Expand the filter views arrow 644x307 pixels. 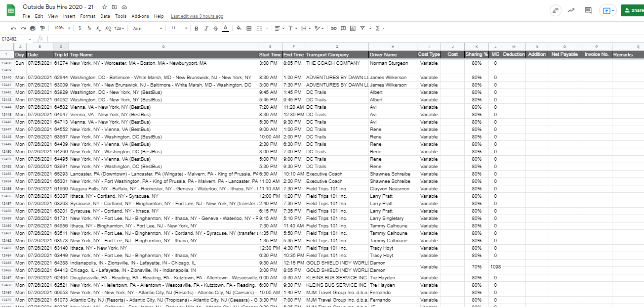[x=369, y=28]
